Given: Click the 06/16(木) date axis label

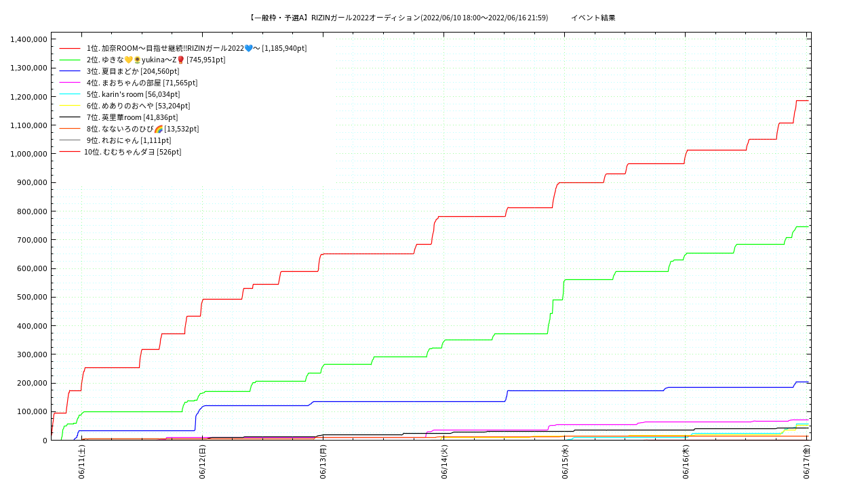Looking at the screenshot, I should point(686,462).
